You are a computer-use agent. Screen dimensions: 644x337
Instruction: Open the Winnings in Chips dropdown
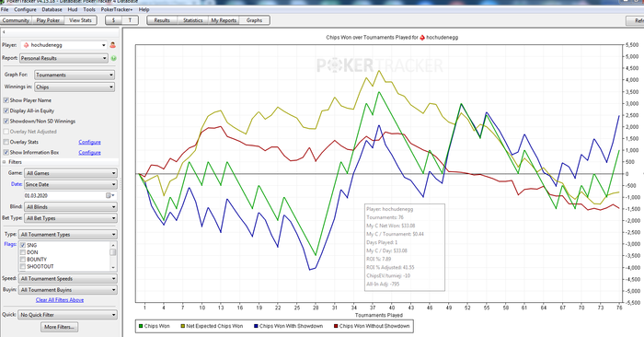pos(75,87)
